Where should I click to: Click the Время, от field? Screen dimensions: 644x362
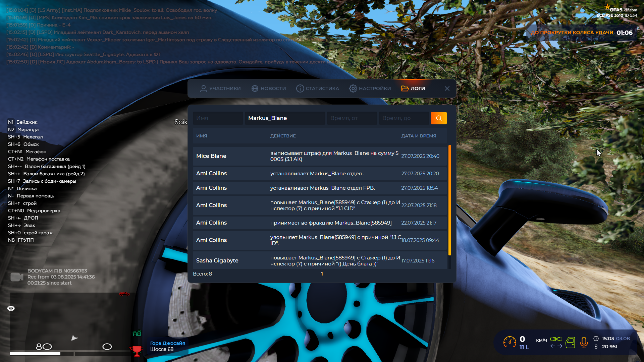tap(352, 118)
